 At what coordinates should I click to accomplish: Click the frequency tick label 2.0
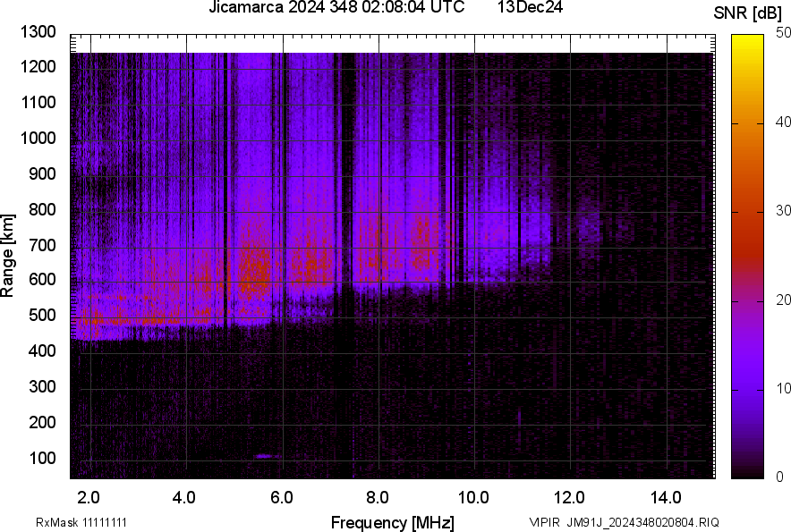click(89, 498)
